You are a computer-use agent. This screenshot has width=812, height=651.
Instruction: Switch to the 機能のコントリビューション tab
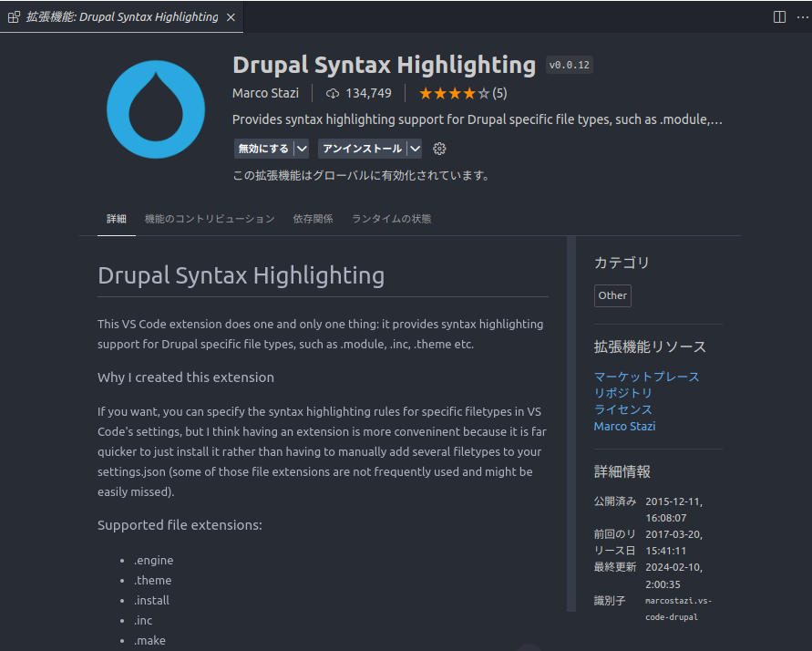tap(210, 219)
